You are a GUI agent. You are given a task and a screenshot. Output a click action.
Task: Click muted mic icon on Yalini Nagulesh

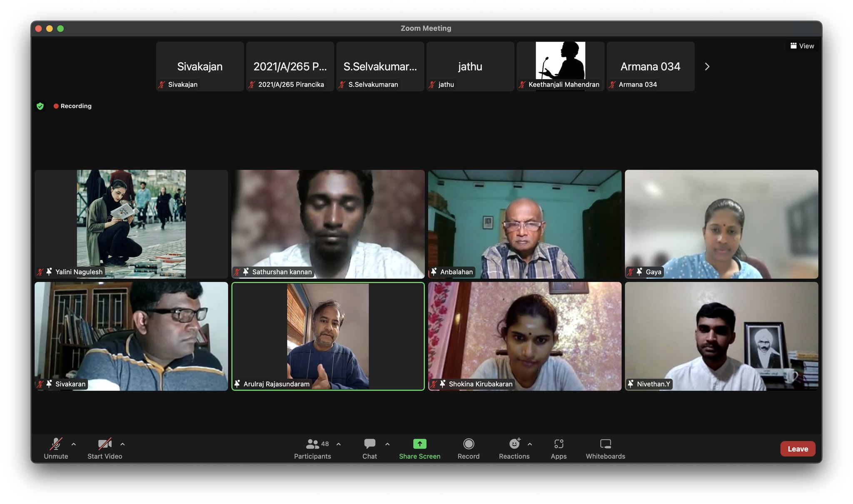pos(40,272)
